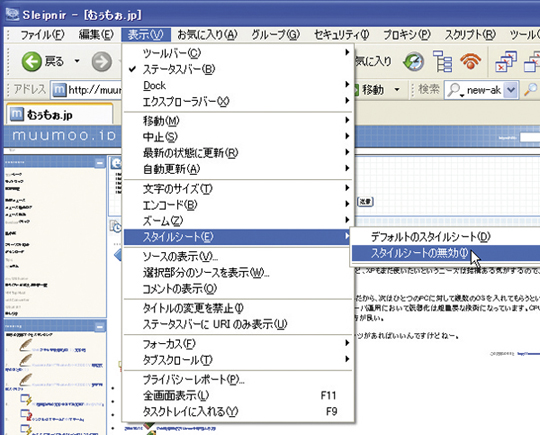Click the search magnifier button right of search box
Viewport: 540px width, 435px height.
coord(530,90)
